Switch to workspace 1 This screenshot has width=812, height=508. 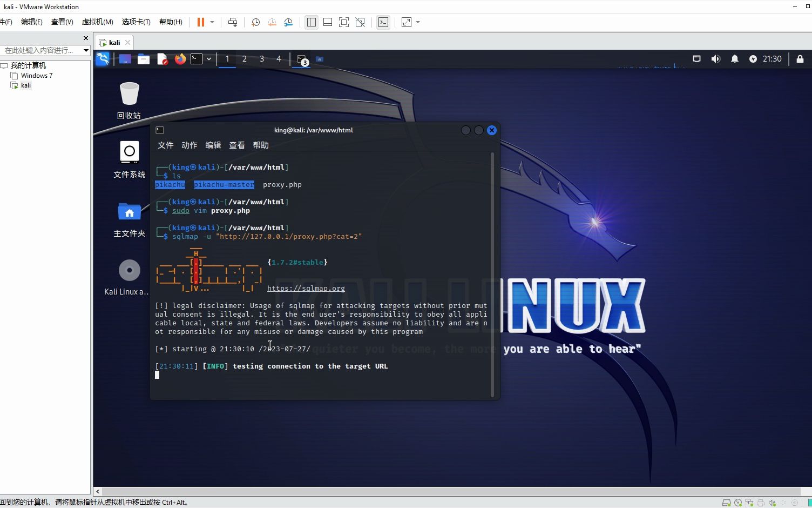(227, 59)
